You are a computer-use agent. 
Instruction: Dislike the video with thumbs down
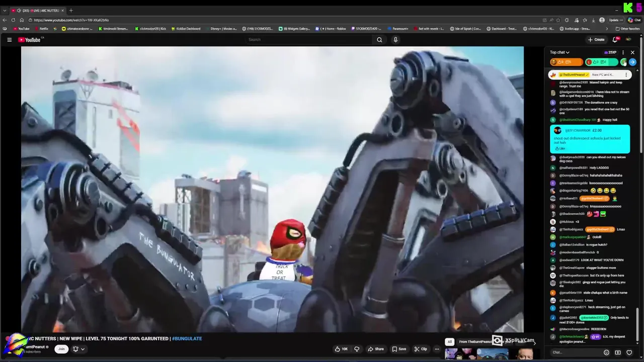(x=357, y=349)
